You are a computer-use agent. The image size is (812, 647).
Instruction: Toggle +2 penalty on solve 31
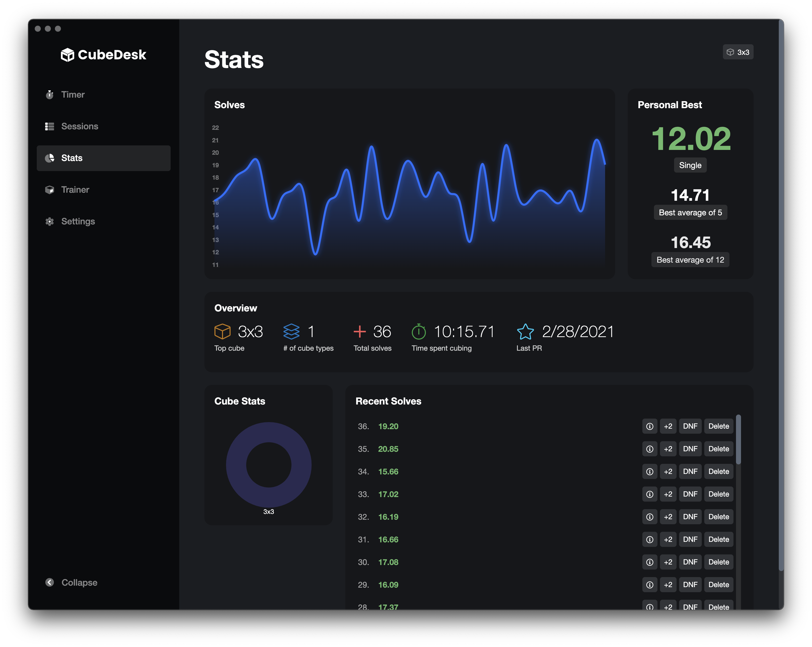pos(668,539)
